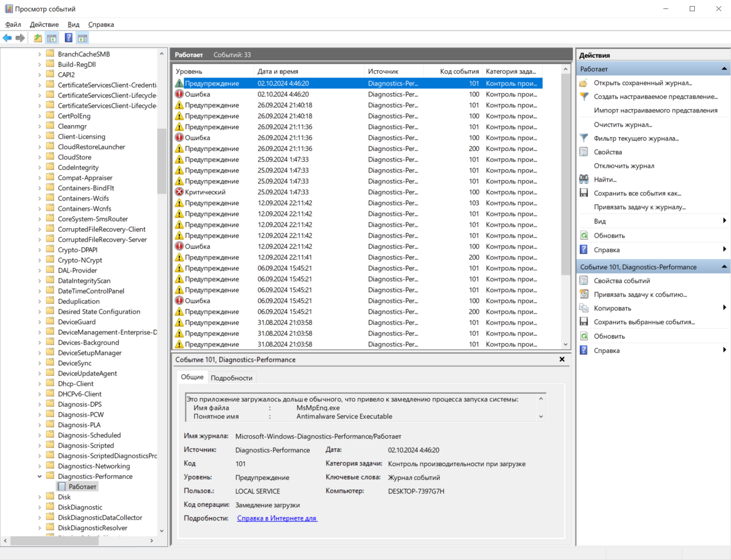Image resolution: width=731 pixels, height=560 pixels.
Task: Expand the Copy submenu arrow
Action: [x=724, y=308]
